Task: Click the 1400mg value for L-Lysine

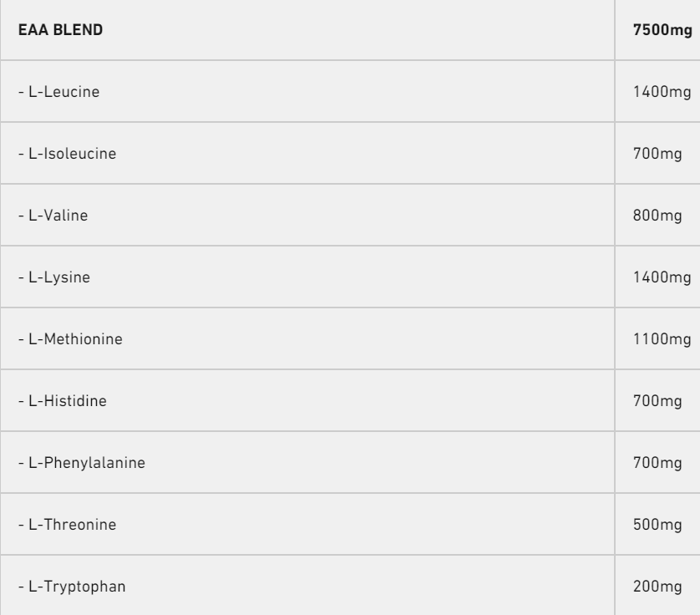Action: coord(663,277)
